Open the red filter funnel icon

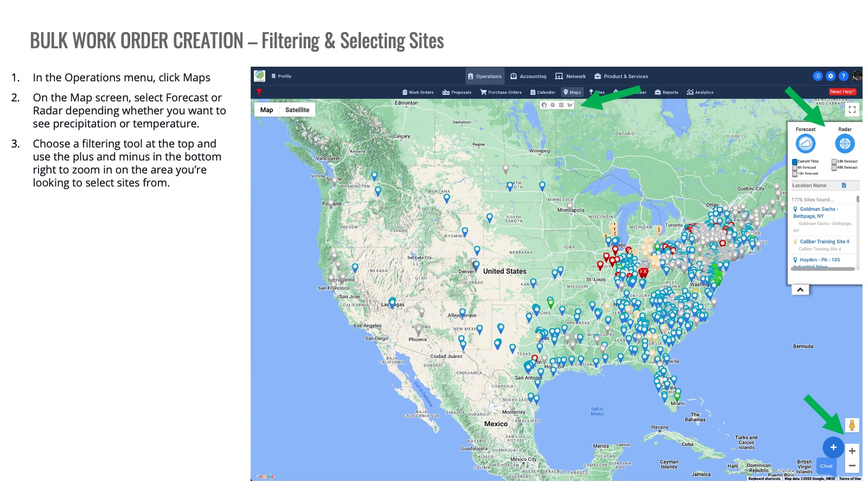[259, 92]
